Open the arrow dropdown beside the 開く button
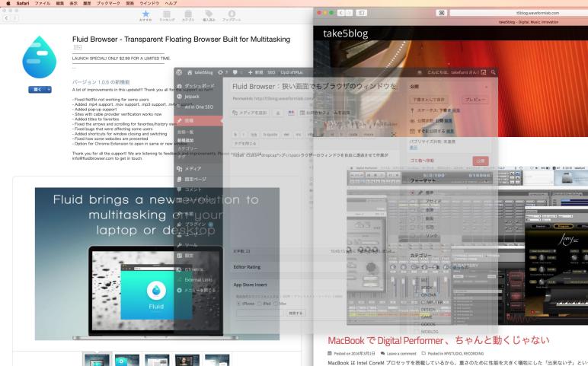 (x=49, y=90)
